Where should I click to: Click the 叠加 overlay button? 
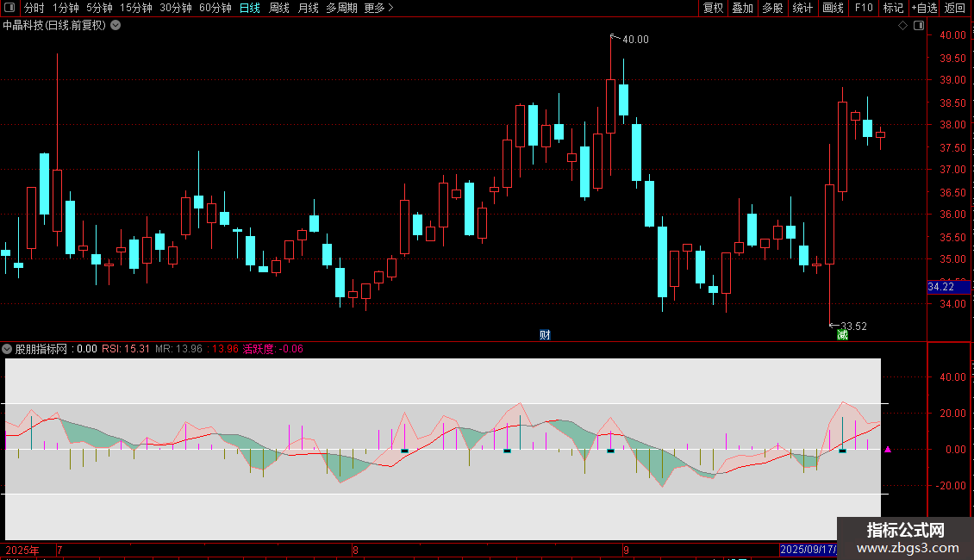click(742, 8)
